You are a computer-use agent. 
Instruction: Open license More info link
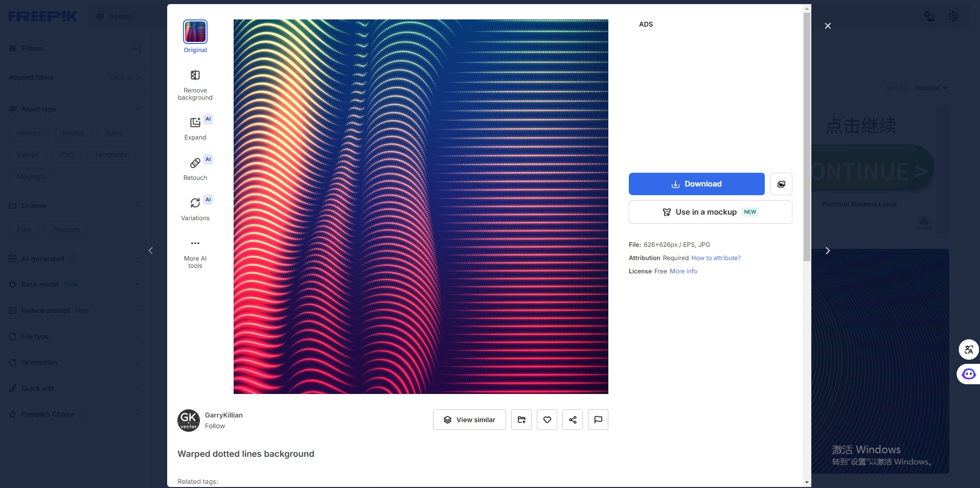tap(683, 271)
